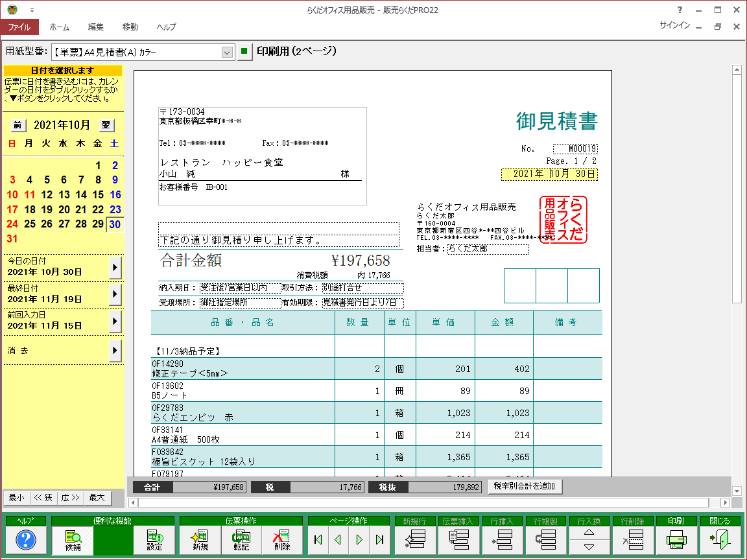Click the arrow beside 最終日付
Image resolution: width=747 pixels, height=560 pixels.
(115, 294)
